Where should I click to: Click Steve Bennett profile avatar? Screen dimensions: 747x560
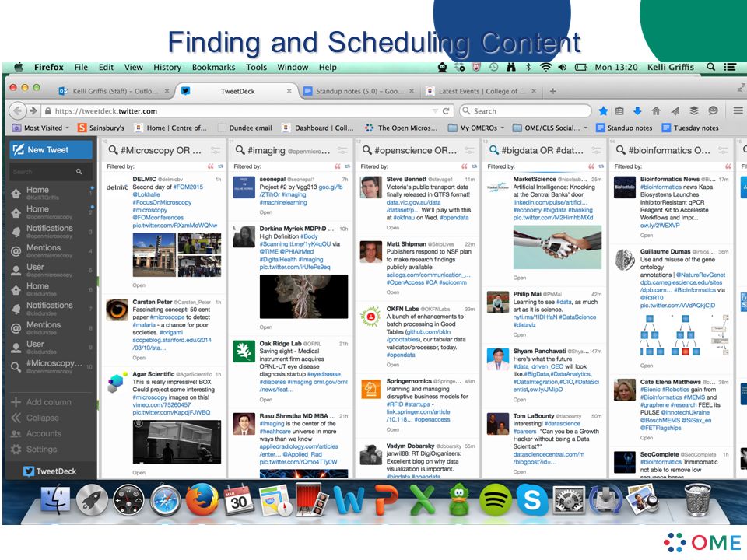click(x=370, y=187)
